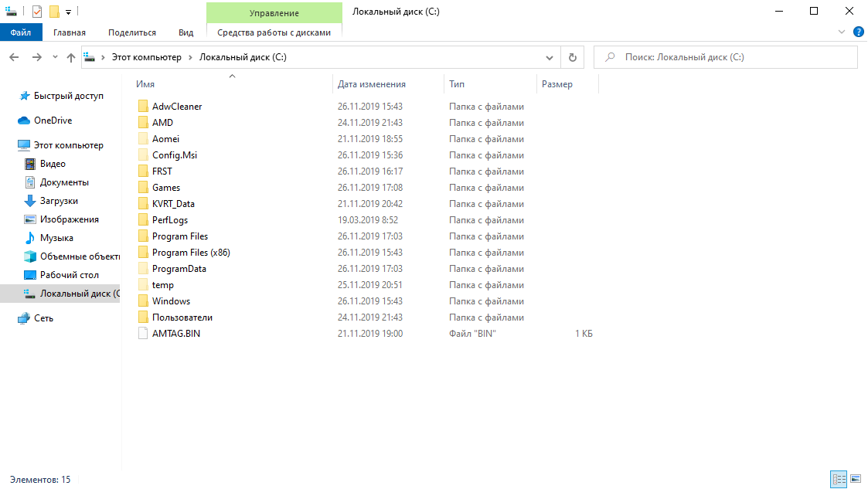Expand the ribbon chevron
Screen dimensions: 868x489
coord(842,32)
